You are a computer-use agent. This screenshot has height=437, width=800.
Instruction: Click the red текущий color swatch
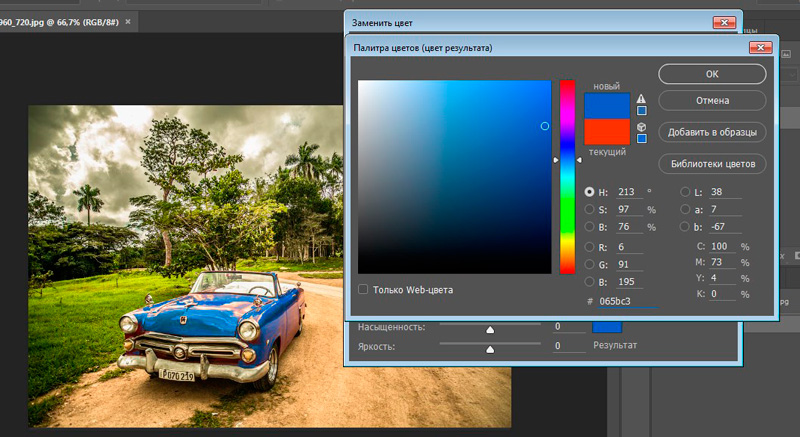tap(606, 131)
